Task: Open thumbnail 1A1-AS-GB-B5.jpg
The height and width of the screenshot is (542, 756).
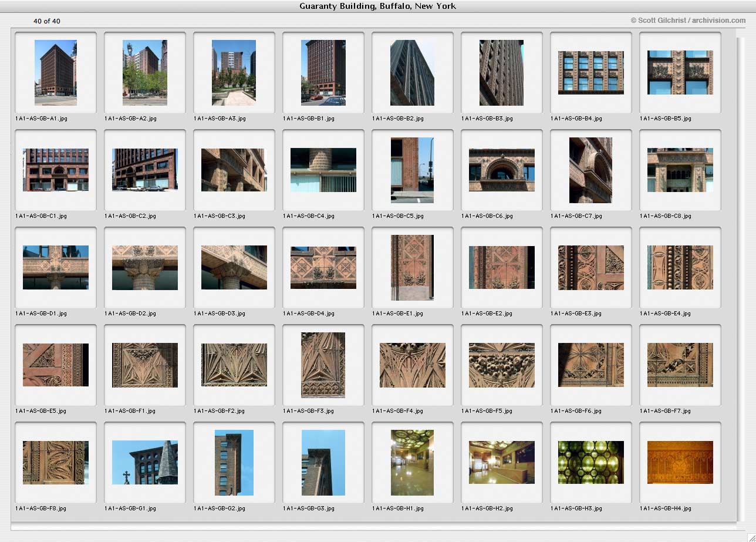Action: click(x=680, y=72)
